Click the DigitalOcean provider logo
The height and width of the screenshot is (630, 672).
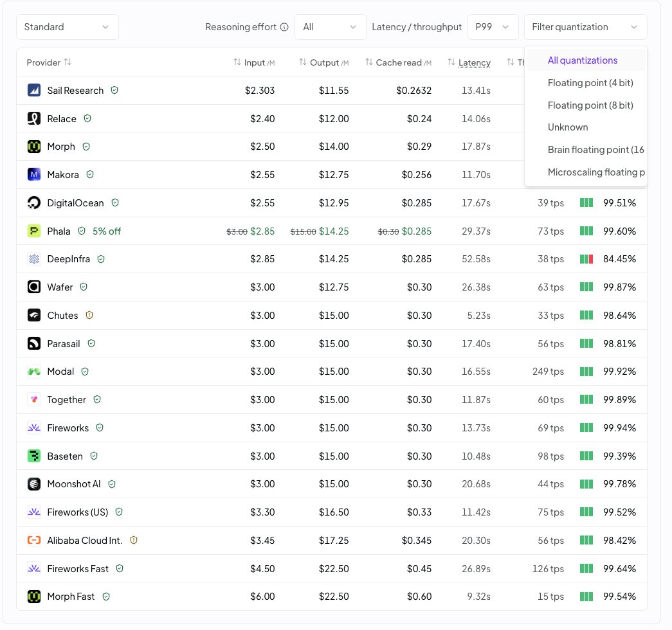pyautogui.click(x=34, y=203)
